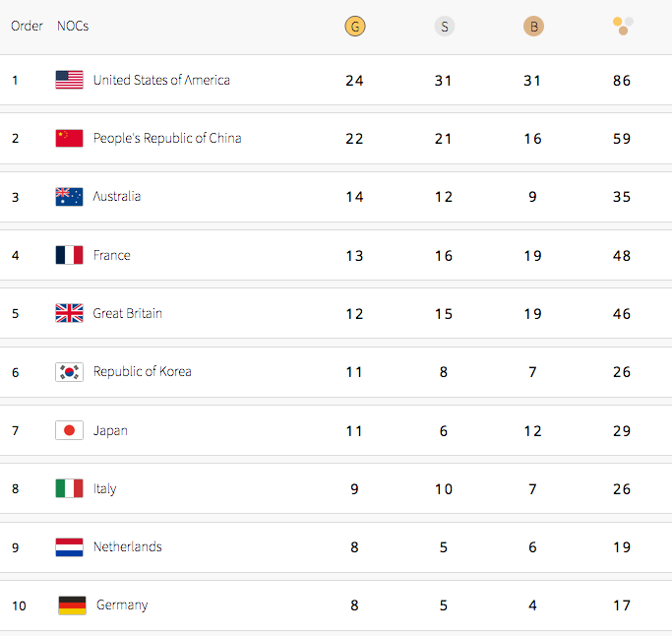The width and height of the screenshot is (672, 636).
Task: Click the France flag icon
Action: click(69, 255)
